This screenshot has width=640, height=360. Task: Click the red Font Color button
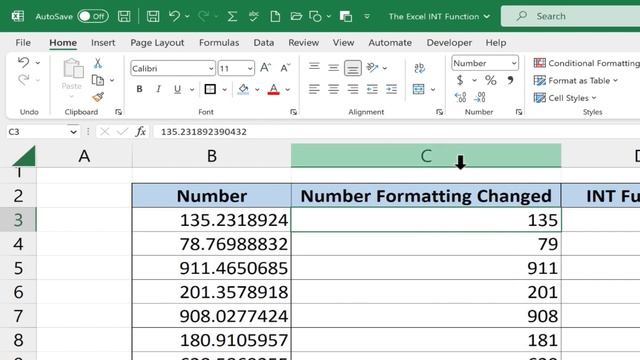click(273, 89)
